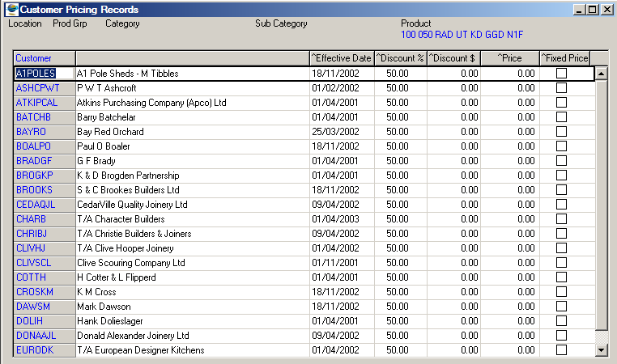617x364 pixels.
Task: Click the scroll down arrow of the grid
Action: [x=602, y=349]
